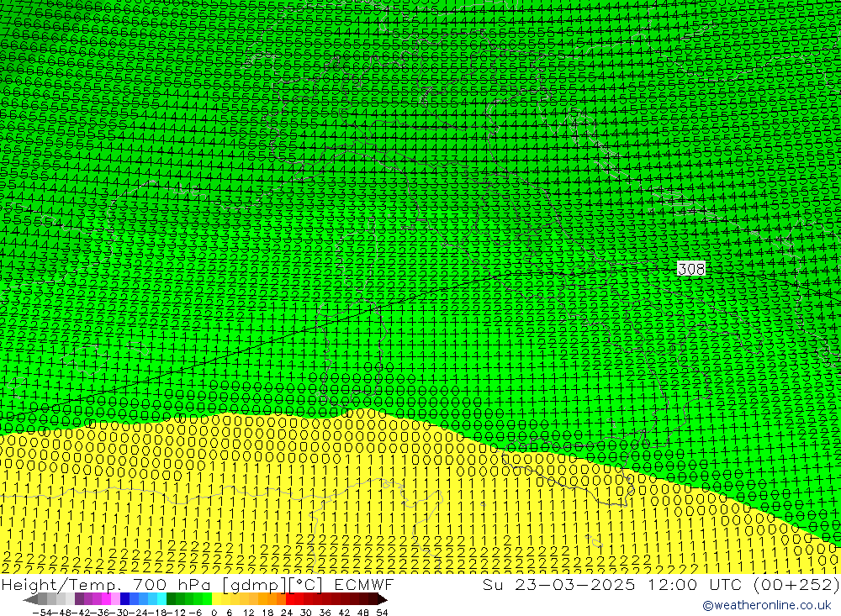Click the 308 contour height label
The height and width of the screenshot is (616, 841).
click(690, 269)
